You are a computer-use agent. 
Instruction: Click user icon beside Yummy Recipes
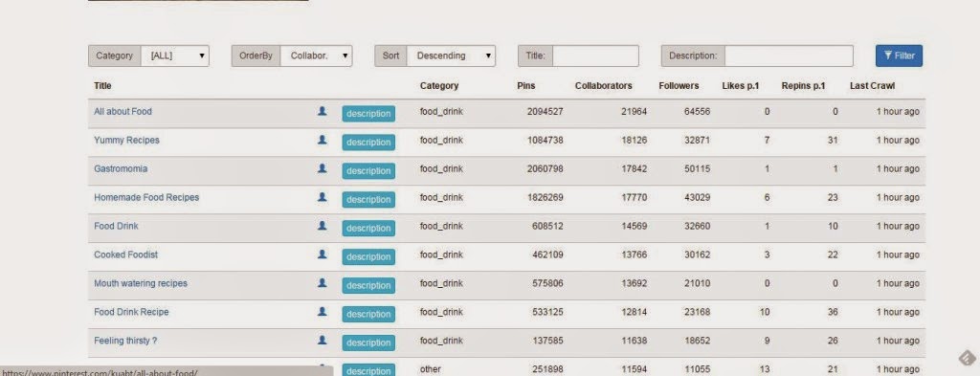(x=322, y=140)
